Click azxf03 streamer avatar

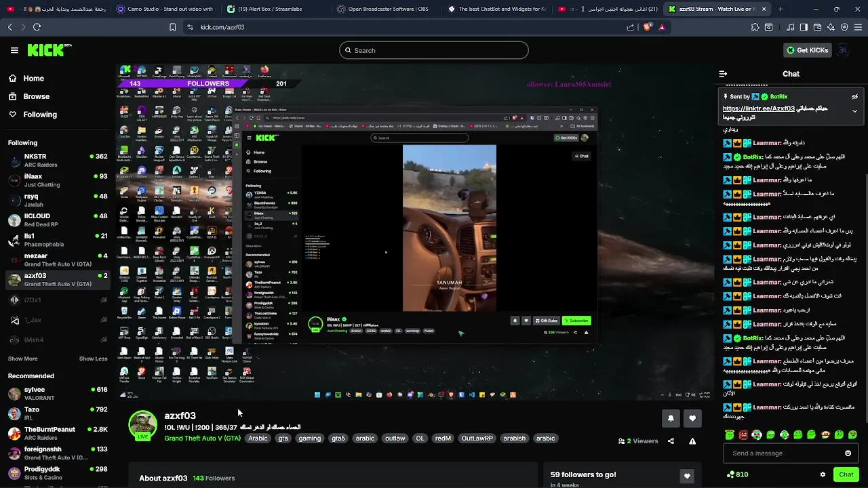[x=143, y=424]
